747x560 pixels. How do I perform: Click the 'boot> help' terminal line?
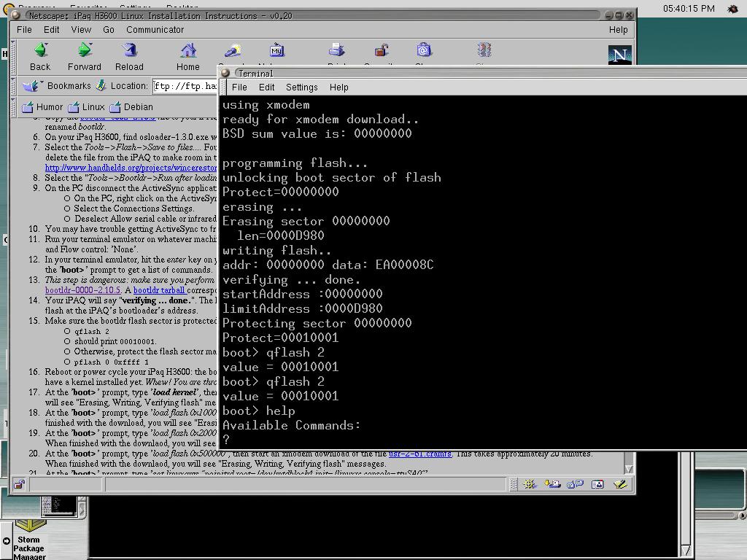(258, 411)
